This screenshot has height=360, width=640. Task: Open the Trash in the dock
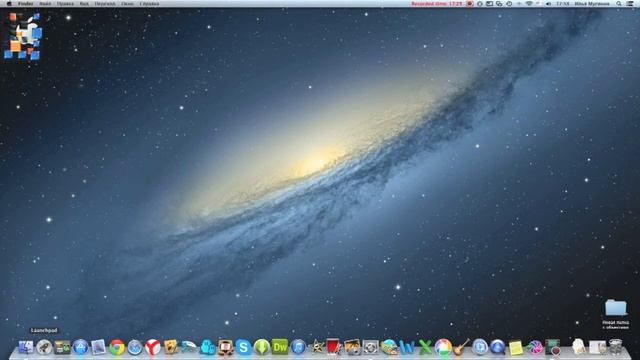616,347
